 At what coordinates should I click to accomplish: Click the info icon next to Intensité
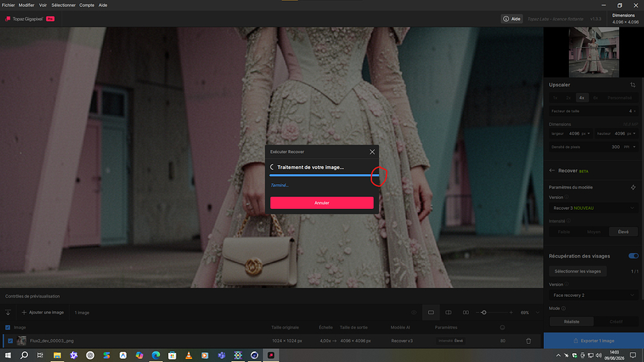(x=568, y=221)
